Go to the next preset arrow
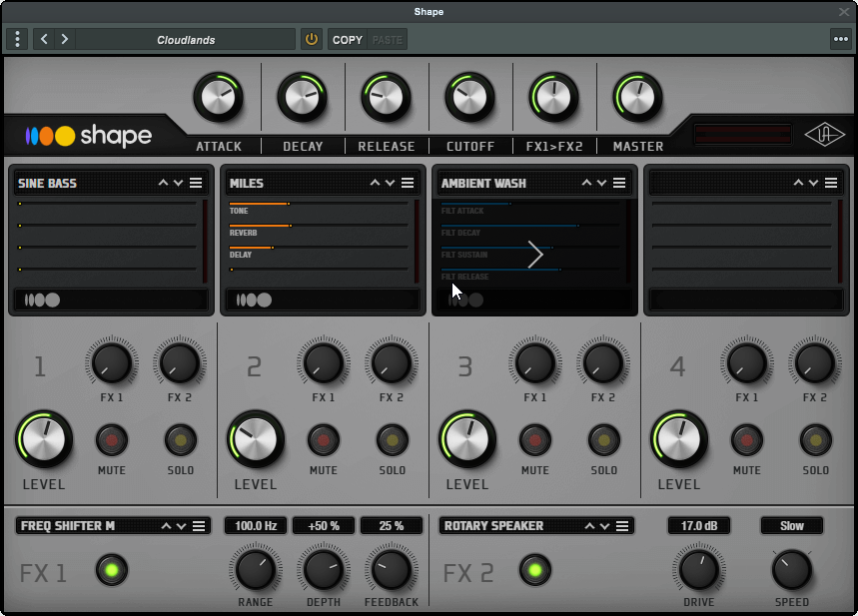 [x=65, y=39]
